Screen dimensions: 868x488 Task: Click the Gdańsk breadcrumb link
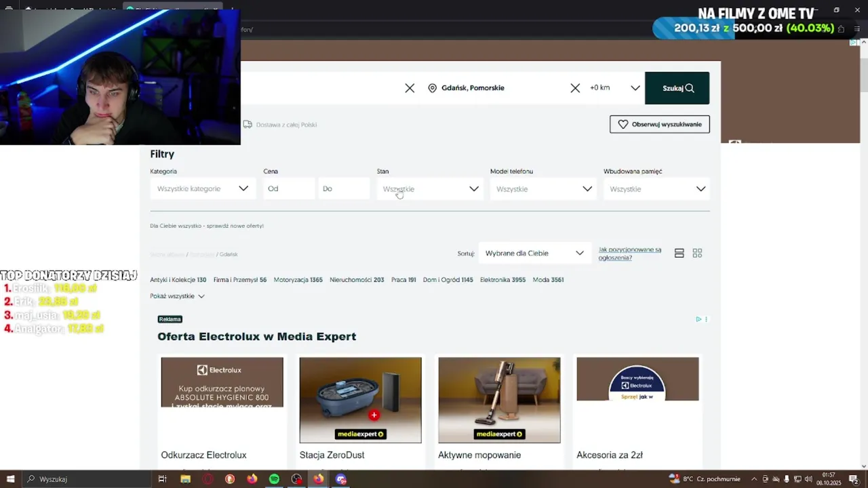(x=229, y=254)
